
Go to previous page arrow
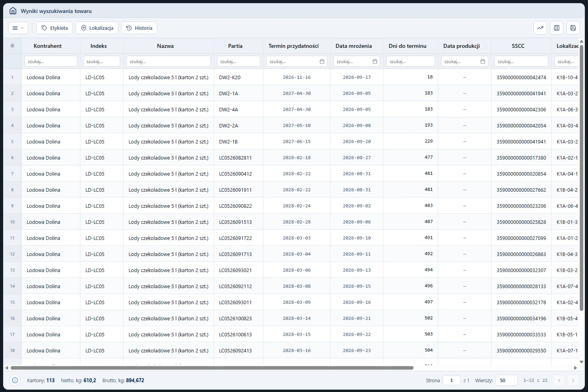coord(559,380)
